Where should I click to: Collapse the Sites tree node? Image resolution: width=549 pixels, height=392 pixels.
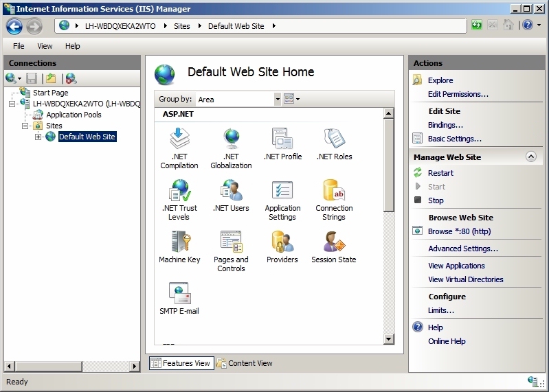pos(25,126)
